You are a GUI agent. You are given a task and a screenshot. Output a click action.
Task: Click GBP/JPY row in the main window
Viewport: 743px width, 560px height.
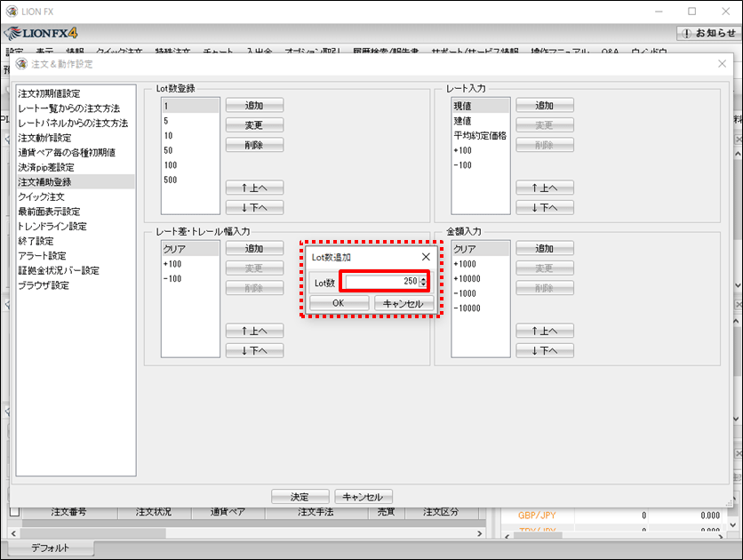pyautogui.click(x=612, y=516)
